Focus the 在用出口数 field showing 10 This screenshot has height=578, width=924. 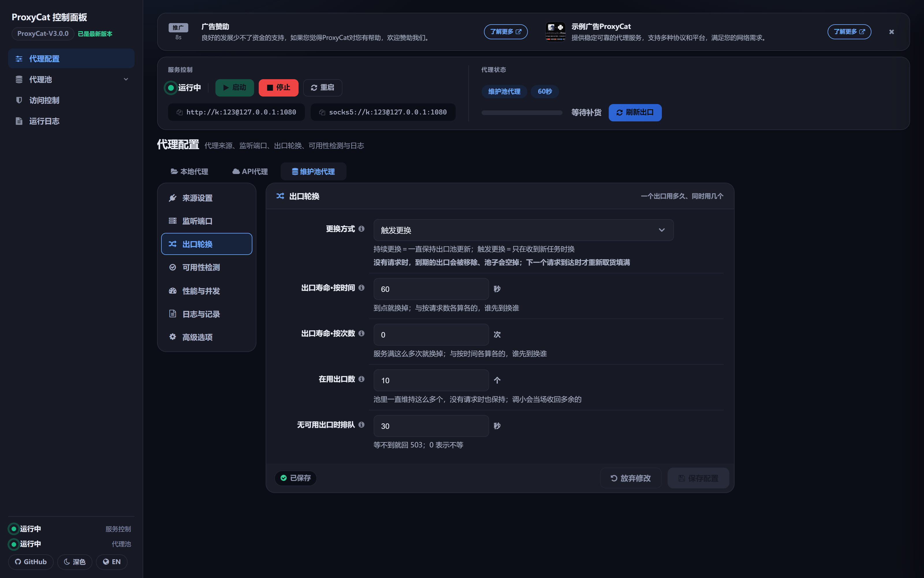point(431,380)
